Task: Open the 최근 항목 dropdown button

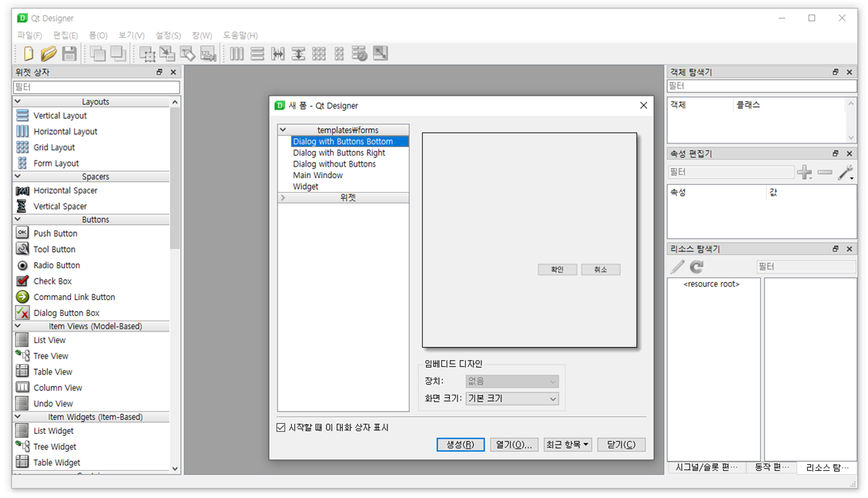Action: (568, 444)
